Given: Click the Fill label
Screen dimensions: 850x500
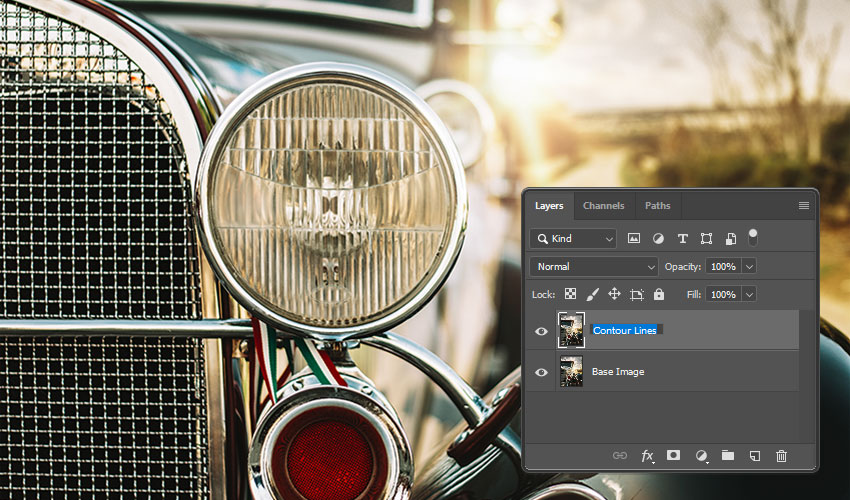Looking at the screenshot, I should coord(694,294).
